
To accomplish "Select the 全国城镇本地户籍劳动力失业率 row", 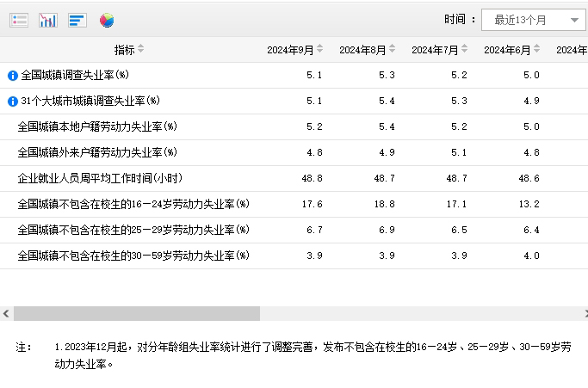I will pos(96,127).
